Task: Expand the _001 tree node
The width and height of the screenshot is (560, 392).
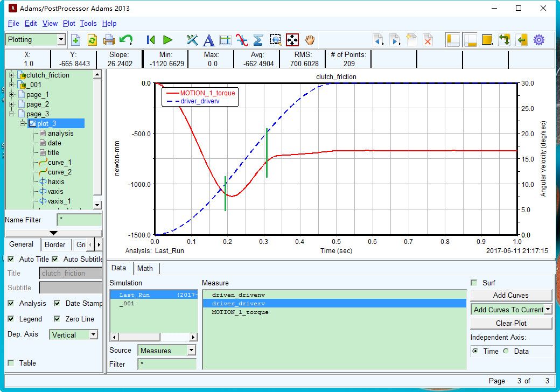Action: click(x=12, y=85)
